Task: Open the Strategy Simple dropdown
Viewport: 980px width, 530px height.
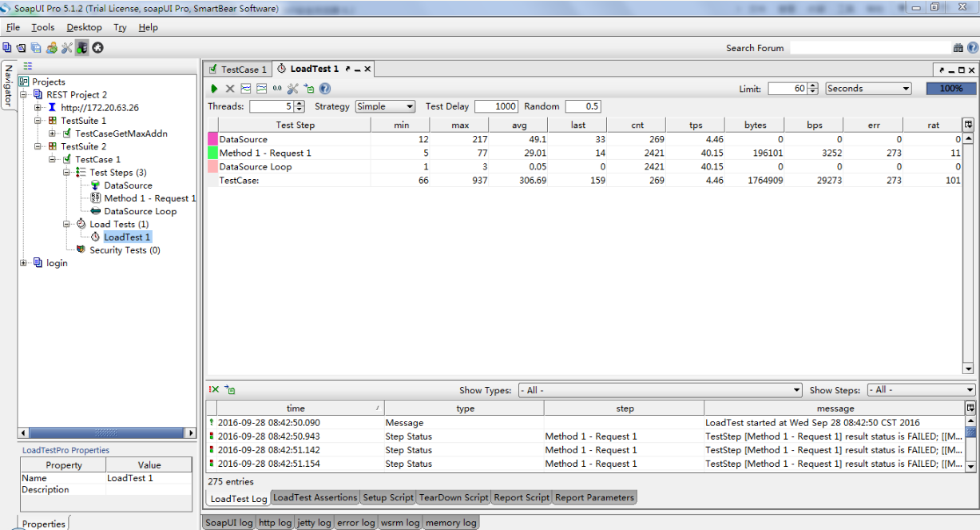Action: pos(386,106)
